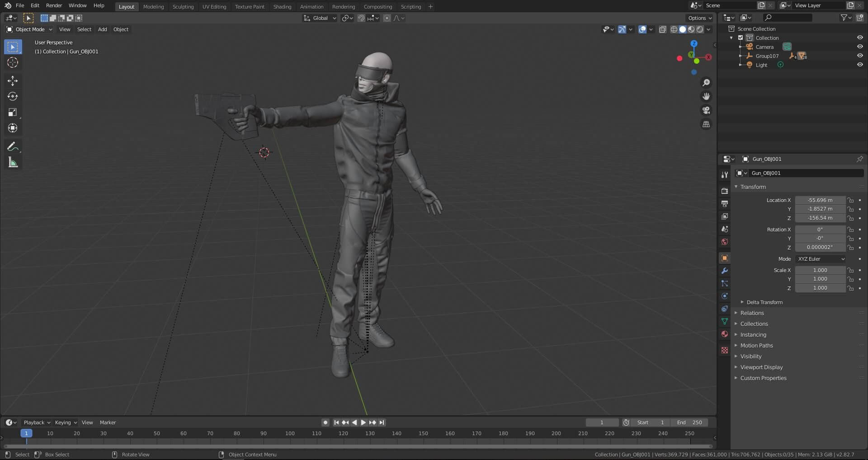Image resolution: width=868 pixels, height=460 pixels.
Task: Open the Output properties tab
Action: click(725, 204)
